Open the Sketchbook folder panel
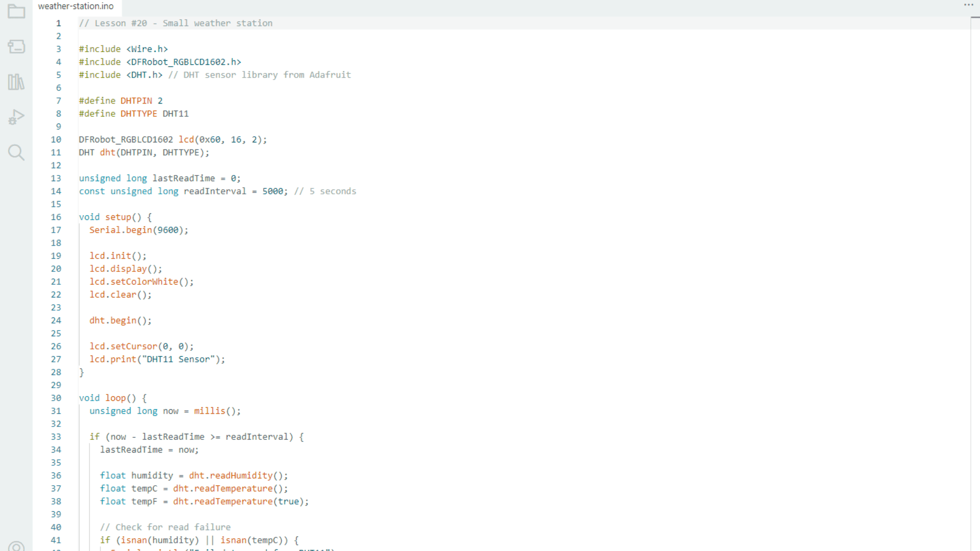 tap(16, 11)
